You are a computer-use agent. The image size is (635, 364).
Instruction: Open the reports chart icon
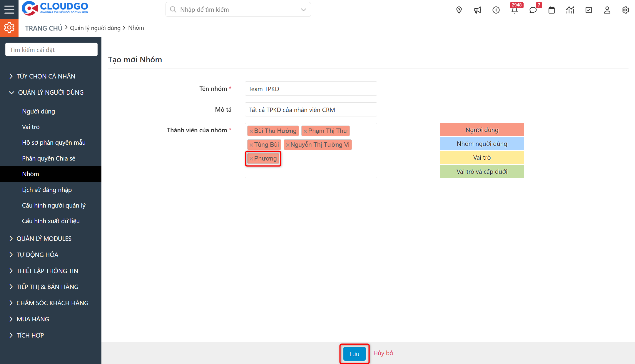(570, 10)
